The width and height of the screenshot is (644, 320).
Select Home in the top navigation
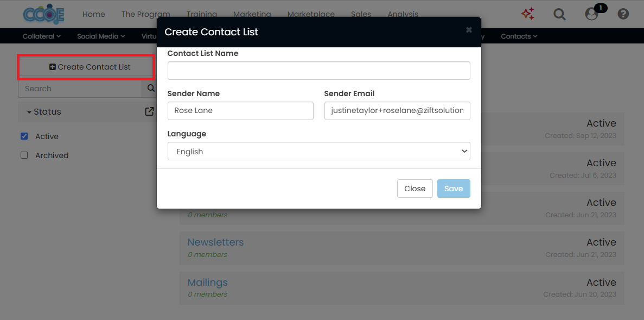coord(93,14)
